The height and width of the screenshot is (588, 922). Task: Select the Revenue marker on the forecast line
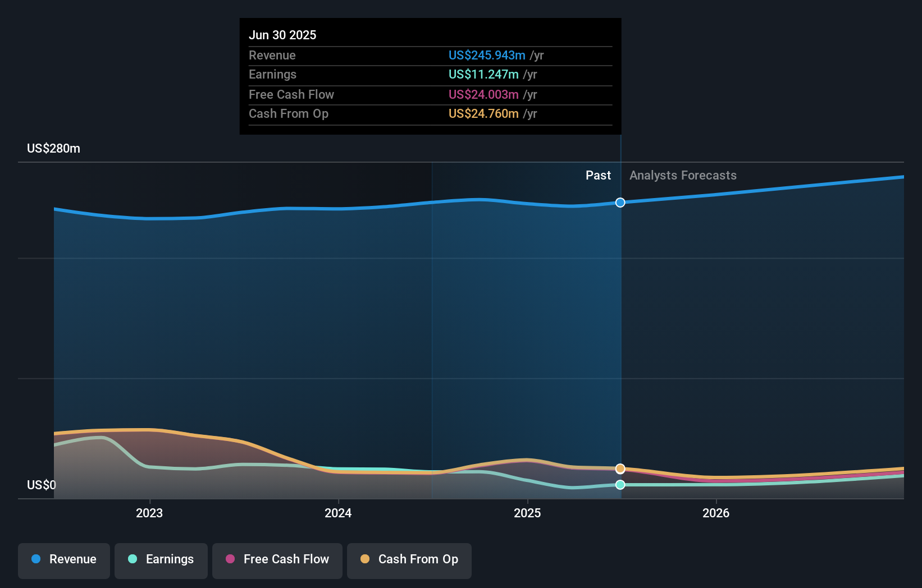pyautogui.click(x=620, y=203)
